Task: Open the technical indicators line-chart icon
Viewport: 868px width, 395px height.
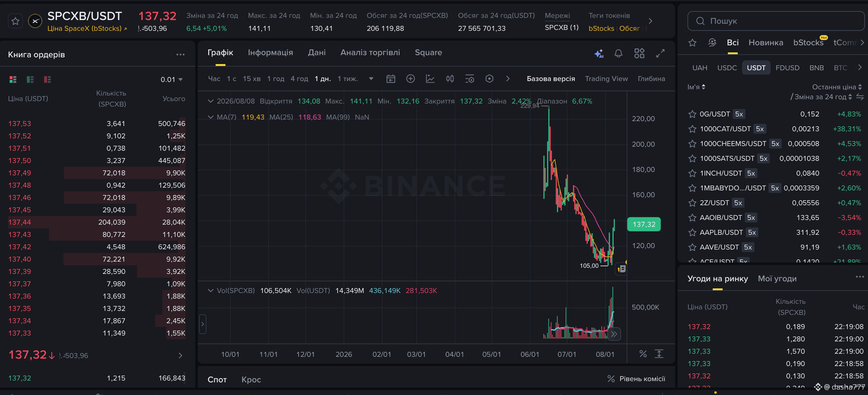Action: coord(430,79)
